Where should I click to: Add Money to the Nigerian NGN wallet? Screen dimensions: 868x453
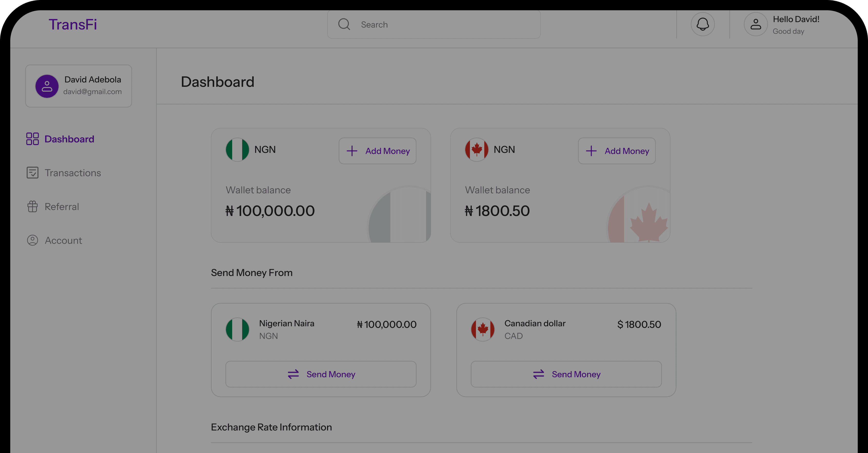(x=377, y=151)
